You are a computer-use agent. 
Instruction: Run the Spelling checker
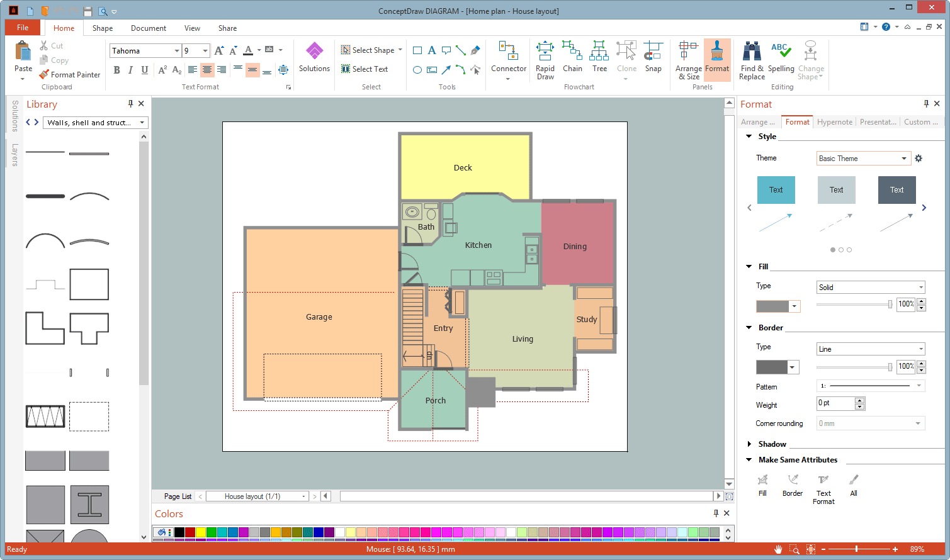click(782, 59)
